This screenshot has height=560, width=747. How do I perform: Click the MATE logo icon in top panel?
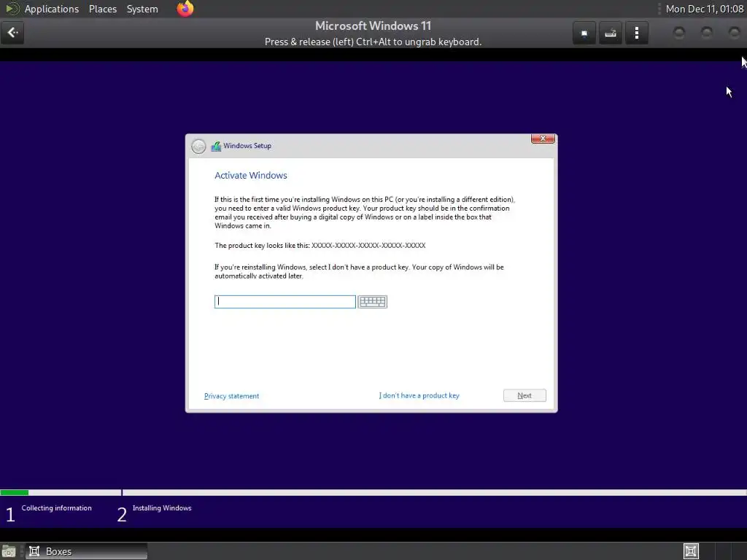12,9
